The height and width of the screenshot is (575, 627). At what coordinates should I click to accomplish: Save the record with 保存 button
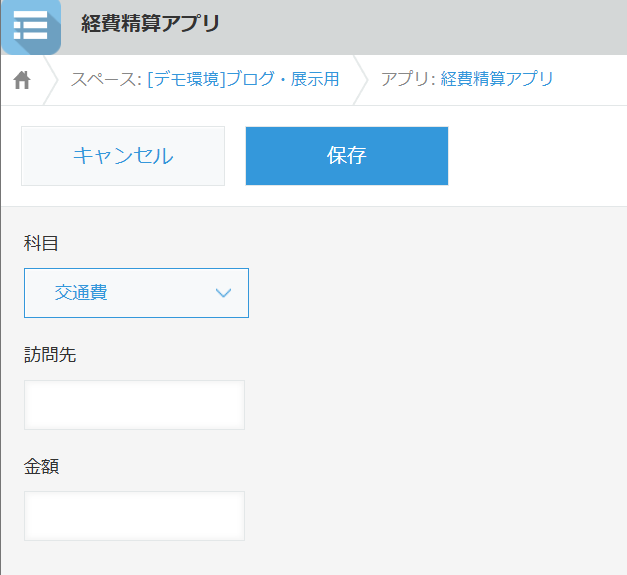[346, 156]
